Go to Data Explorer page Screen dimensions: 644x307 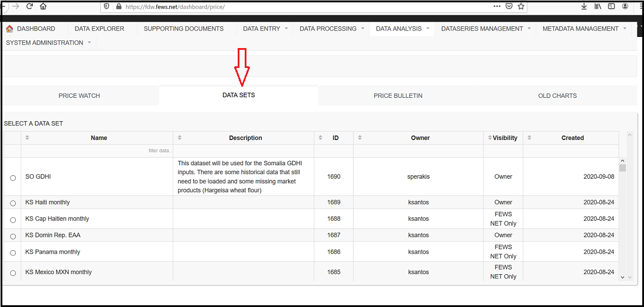100,29
